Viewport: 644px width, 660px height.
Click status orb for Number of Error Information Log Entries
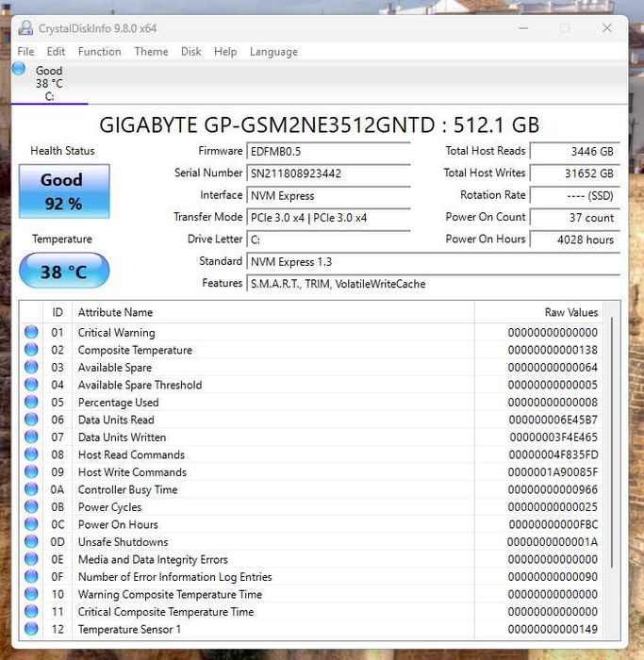tap(31, 577)
